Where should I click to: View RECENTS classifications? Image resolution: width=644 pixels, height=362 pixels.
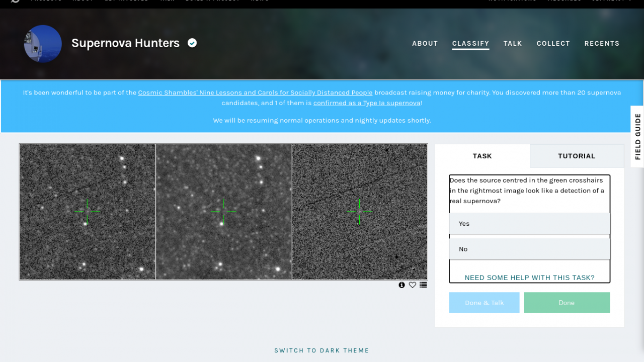(x=602, y=44)
